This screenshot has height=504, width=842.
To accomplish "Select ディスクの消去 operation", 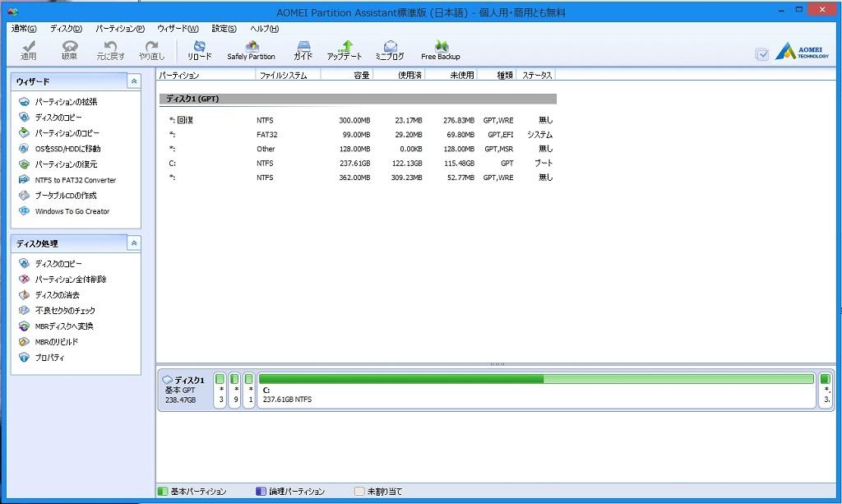I will tap(49, 294).
